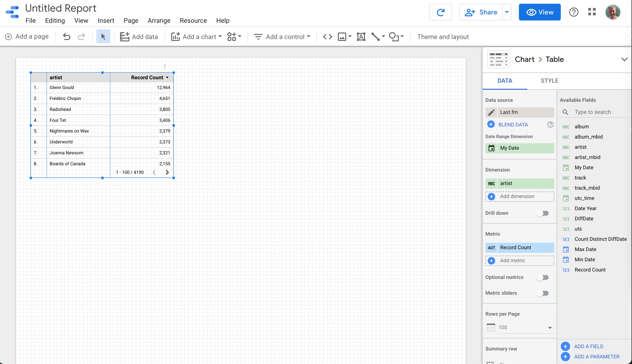The width and height of the screenshot is (632, 364).
Task: Open the line tool dropdown arrow
Action: pyautogui.click(x=383, y=36)
